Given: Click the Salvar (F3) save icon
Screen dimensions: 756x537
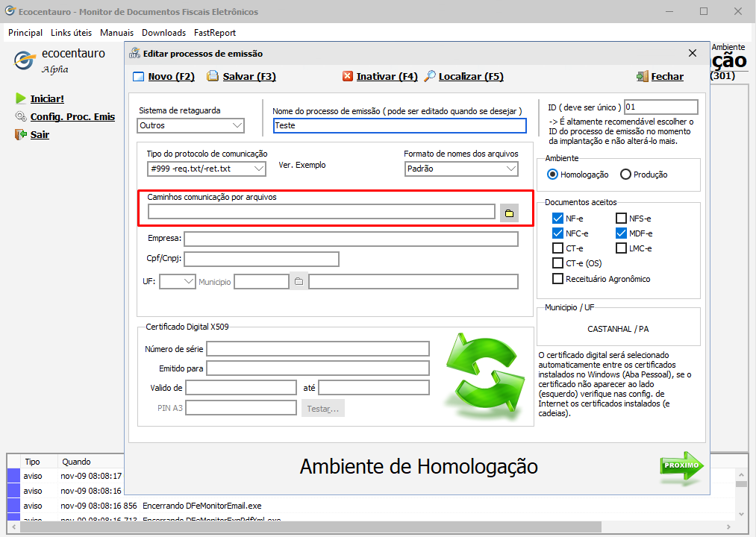Looking at the screenshot, I should click(213, 77).
